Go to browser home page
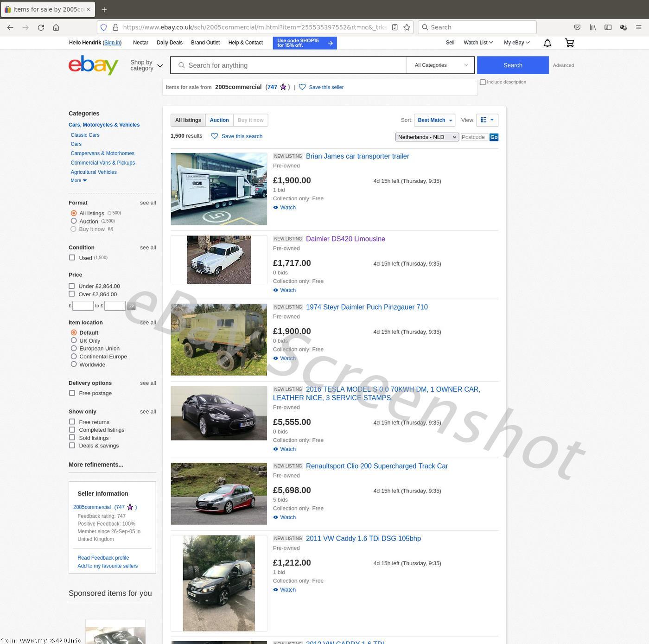Image resolution: width=649 pixels, height=644 pixels. pos(56,27)
